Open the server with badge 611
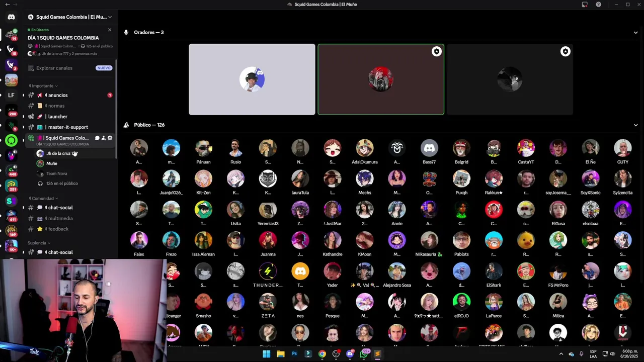The width and height of the screenshot is (644, 362). (x=11, y=216)
